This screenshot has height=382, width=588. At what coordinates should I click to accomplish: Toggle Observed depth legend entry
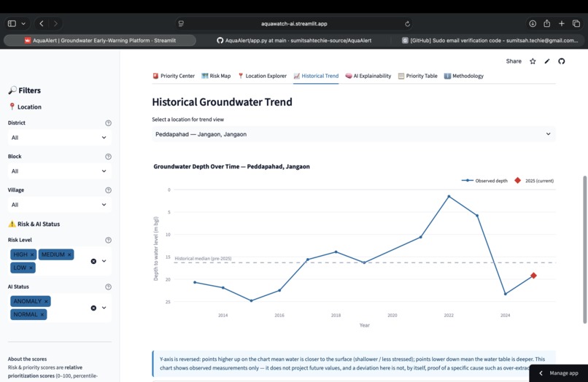point(484,181)
